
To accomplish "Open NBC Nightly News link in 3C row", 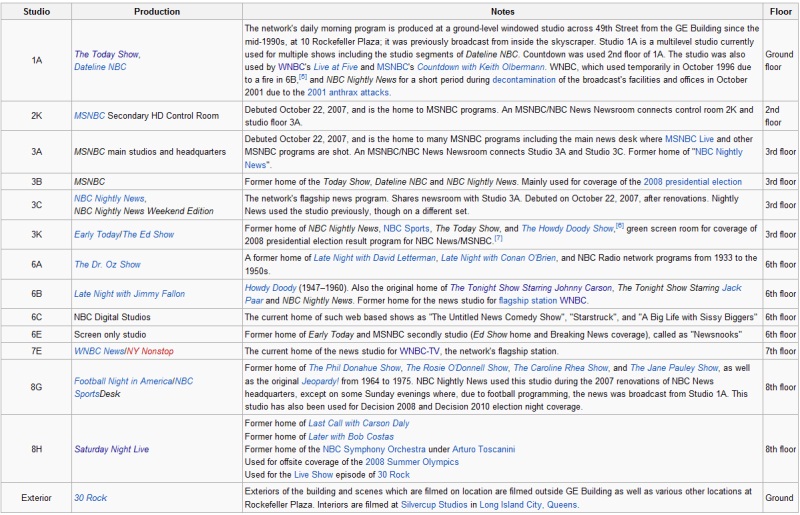I will pos(109,199).
